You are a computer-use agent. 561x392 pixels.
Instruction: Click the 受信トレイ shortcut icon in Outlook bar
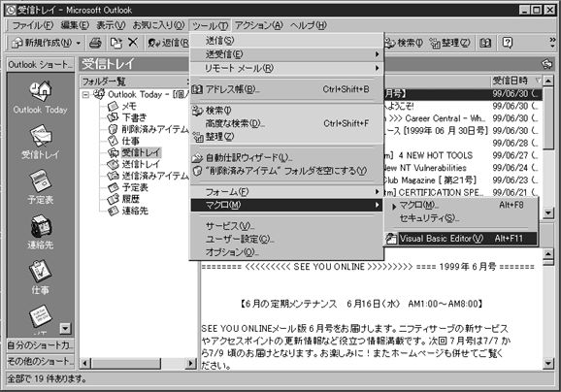[x=41, y=136]
